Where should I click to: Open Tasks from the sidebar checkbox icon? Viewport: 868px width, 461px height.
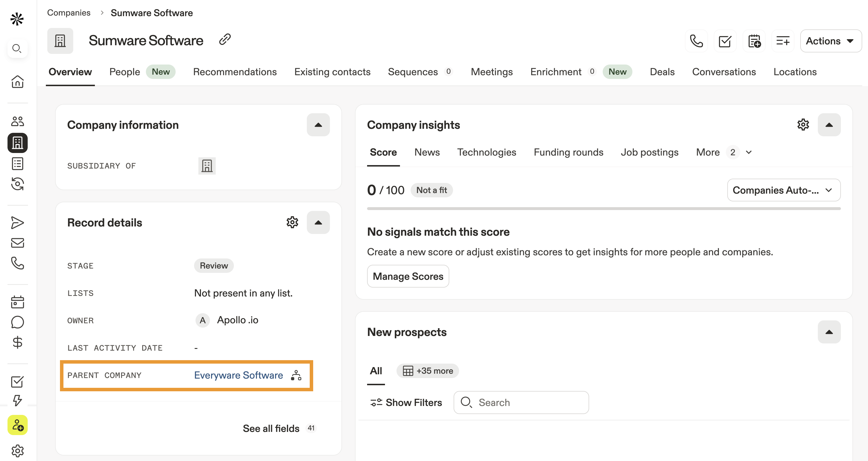(18, 381)
